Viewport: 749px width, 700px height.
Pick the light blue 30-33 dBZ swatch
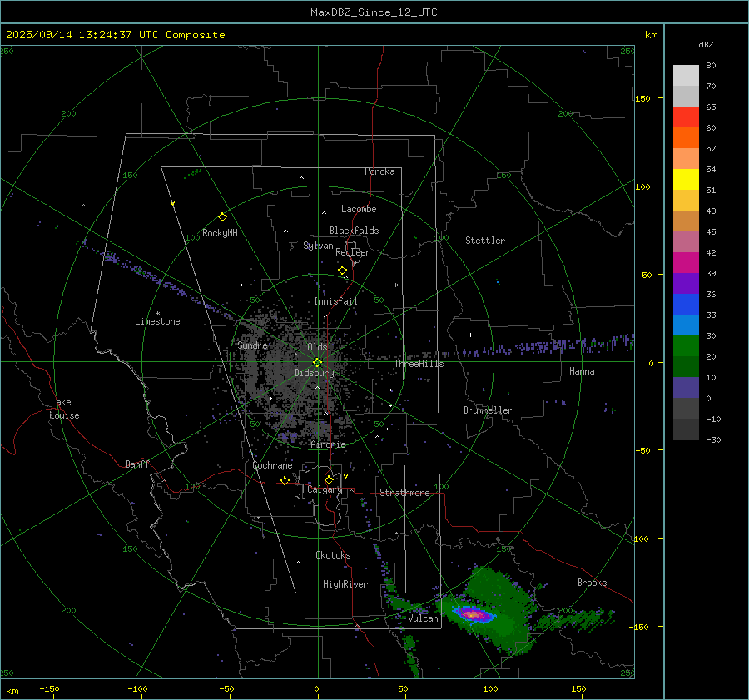tap(686, 325)
